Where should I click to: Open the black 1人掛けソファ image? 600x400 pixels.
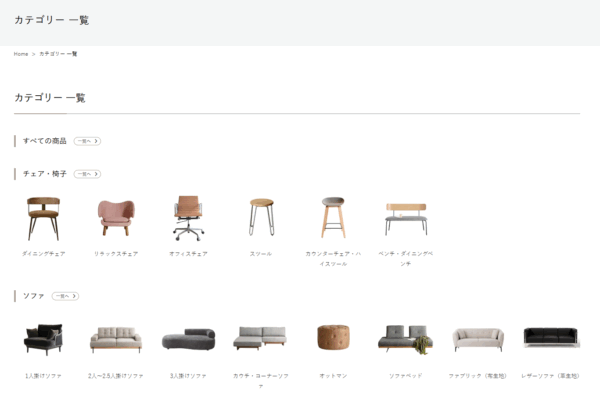coord(43,339)
